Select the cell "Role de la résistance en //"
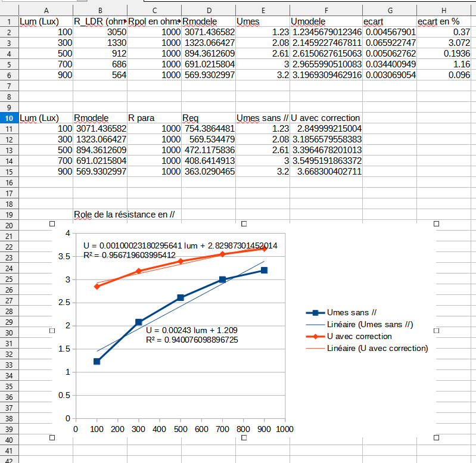This screenshot has height=463, width=476. point(127,215)
